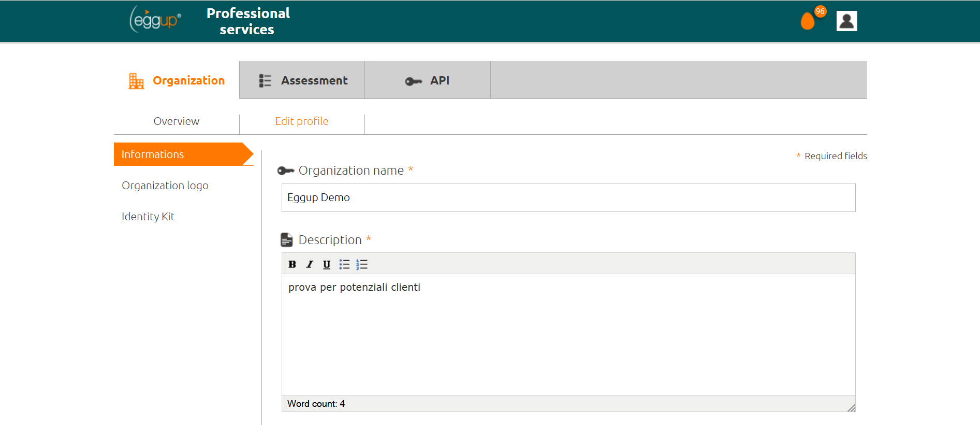Open the Overview sub-tab
The image size is (980, 425).
click(x=177, y=121)
